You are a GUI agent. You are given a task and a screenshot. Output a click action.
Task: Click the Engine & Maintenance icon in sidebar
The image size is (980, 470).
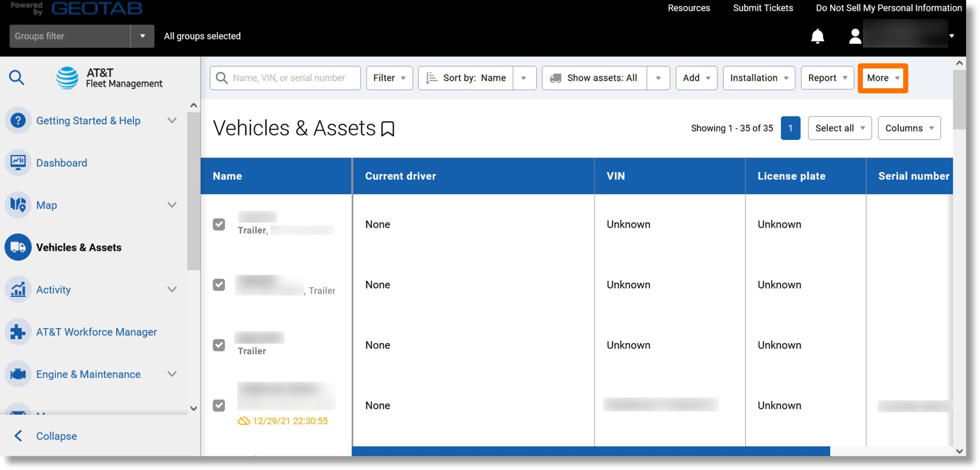[x=18, y=374]
